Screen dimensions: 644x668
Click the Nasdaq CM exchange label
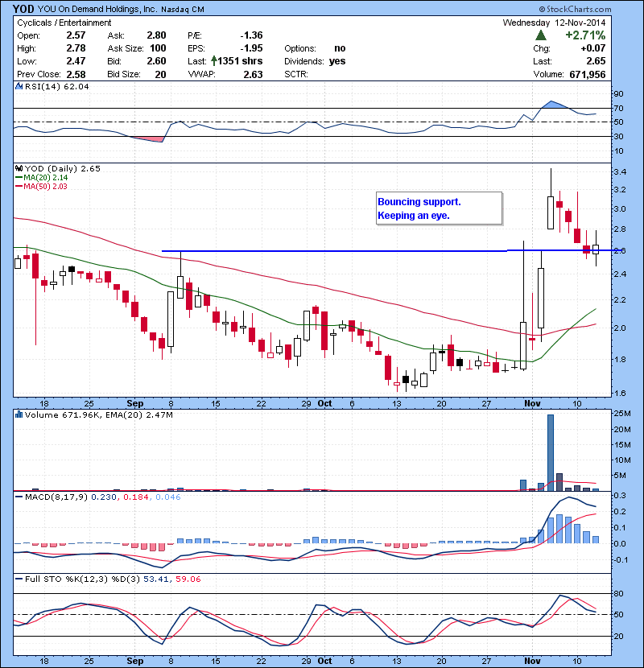183,10
